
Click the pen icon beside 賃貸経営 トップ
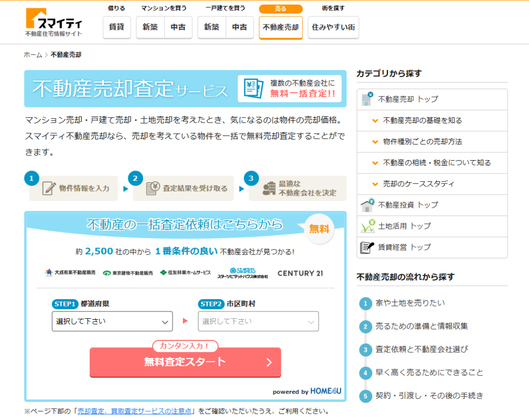click(x=367, y=247)
